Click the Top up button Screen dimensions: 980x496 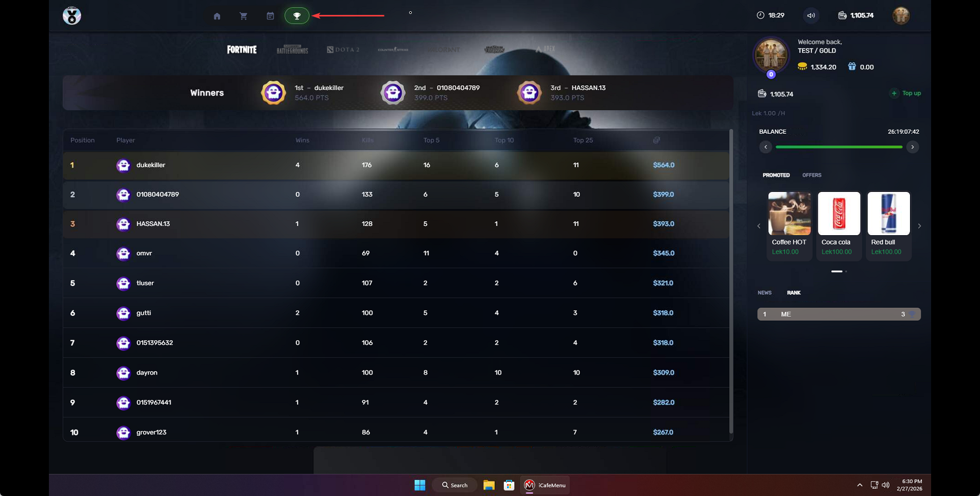coord(906,93)
